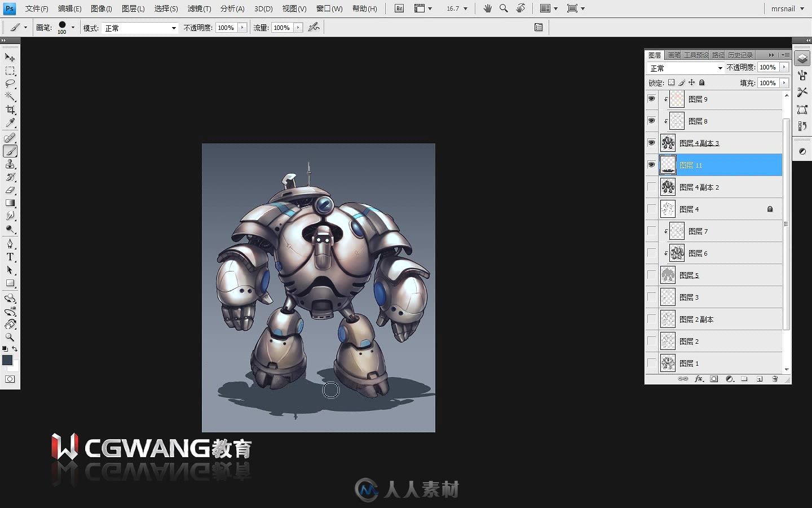Launch Bridge with the Br icon
The height and width of the screenshot is (508, 812).
[x=399, y=8]
